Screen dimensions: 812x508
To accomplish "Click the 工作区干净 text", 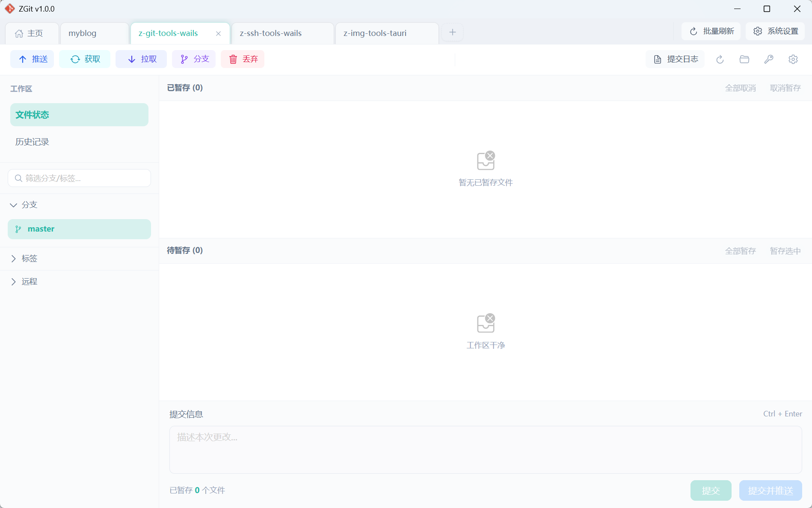I will tap(486, 345).
